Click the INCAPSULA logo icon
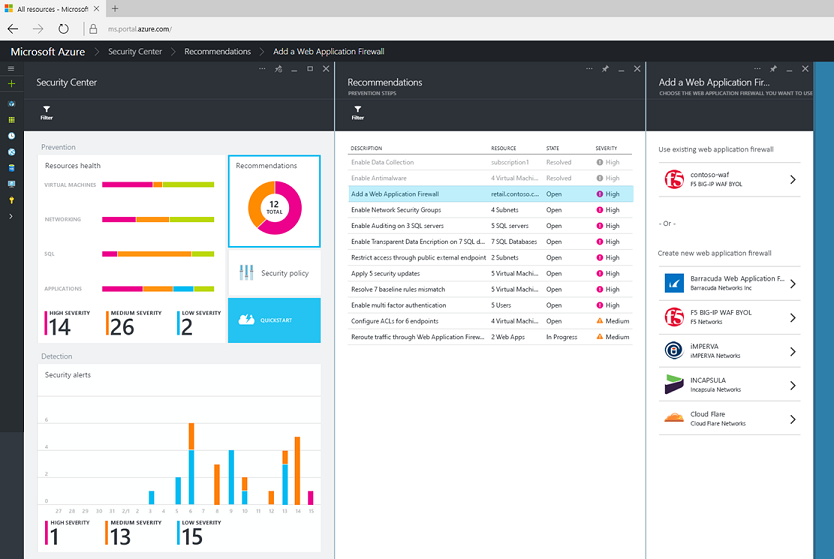 674,384
